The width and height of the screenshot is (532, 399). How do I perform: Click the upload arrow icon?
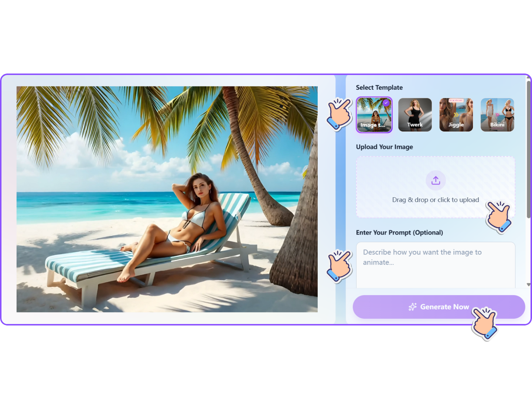click(435, 180)
